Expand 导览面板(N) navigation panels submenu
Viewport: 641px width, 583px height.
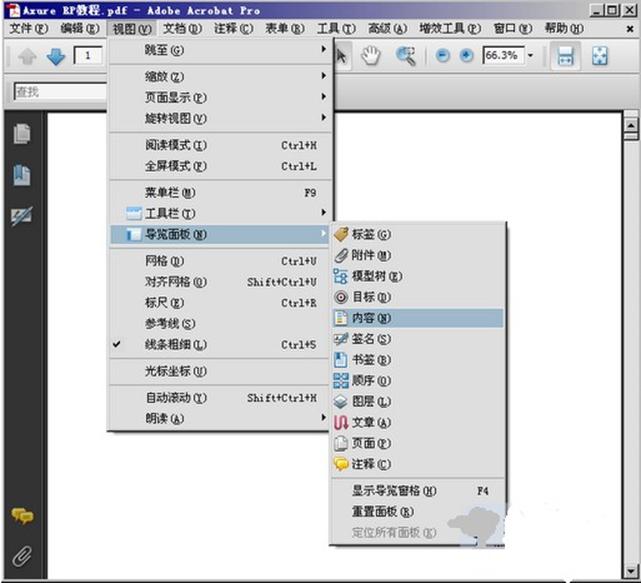coord(220,235)
